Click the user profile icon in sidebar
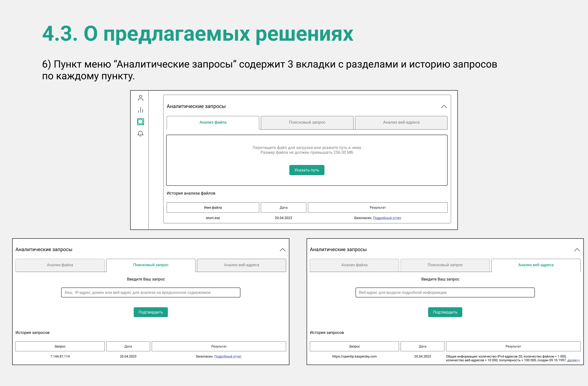588x386 pixels. point(141,98)
